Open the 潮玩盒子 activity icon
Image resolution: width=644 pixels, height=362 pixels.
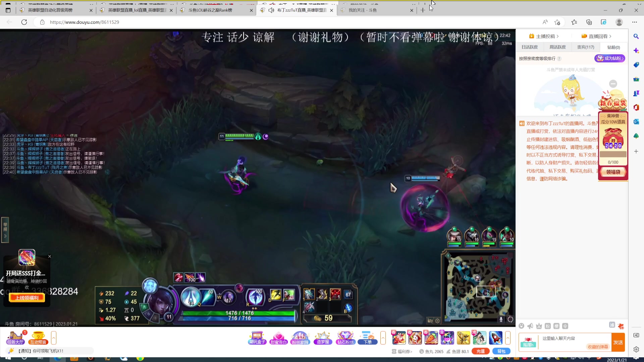point(257,338)
